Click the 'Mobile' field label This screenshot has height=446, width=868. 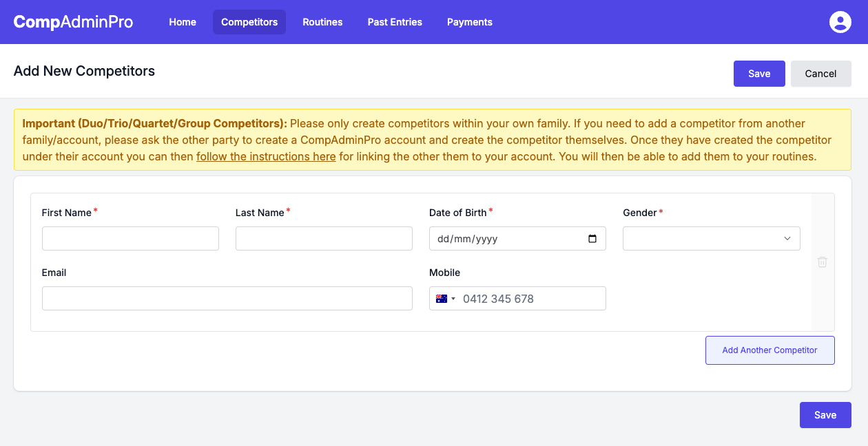(444, 273)
